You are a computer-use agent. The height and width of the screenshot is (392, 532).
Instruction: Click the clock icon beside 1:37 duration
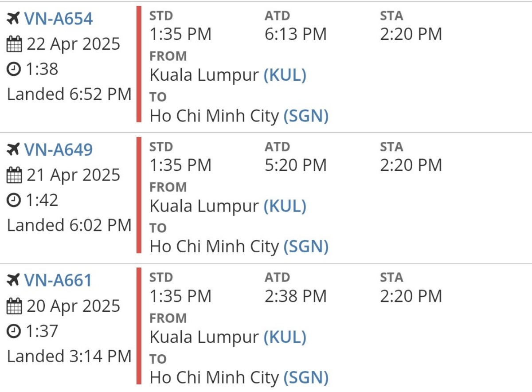coord(14,331)
